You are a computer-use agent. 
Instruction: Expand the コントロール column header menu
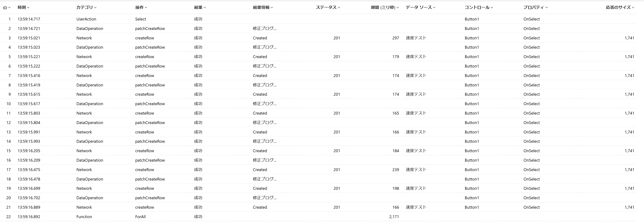pos(492,7)
